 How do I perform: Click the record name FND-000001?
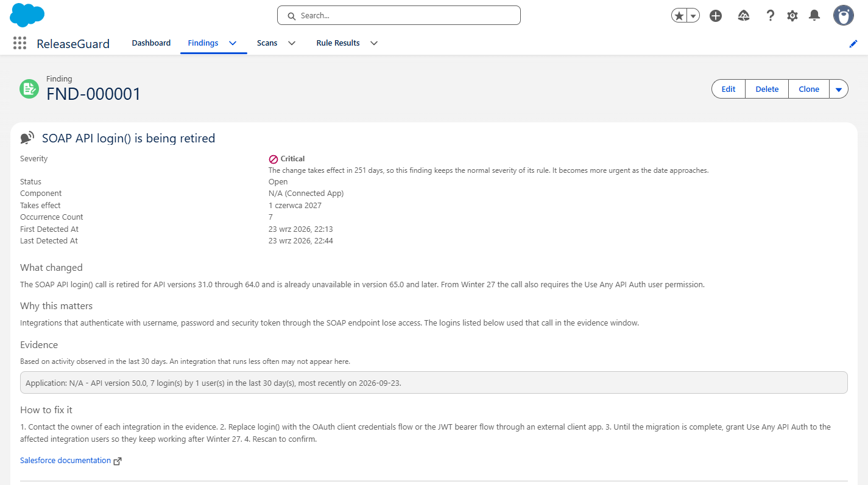[94, 94]
